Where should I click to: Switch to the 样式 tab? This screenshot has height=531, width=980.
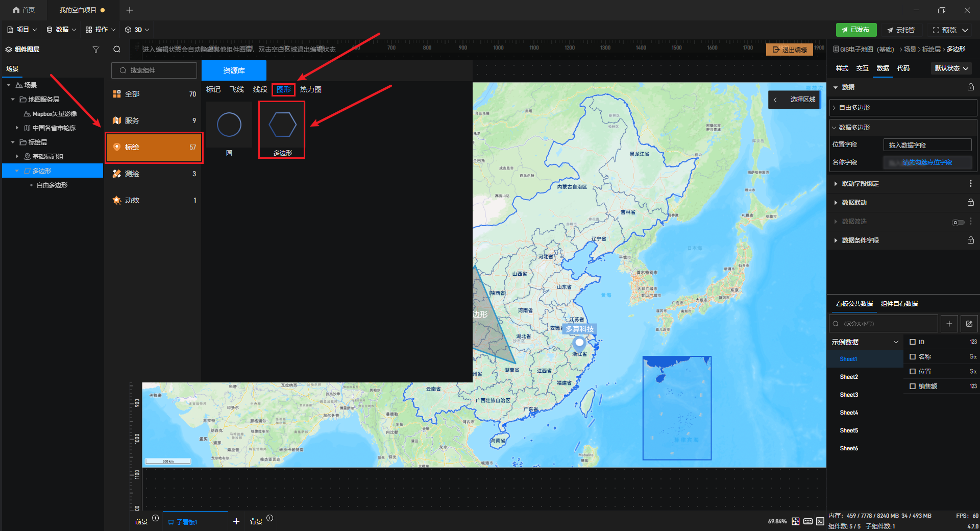click(842, 68)
